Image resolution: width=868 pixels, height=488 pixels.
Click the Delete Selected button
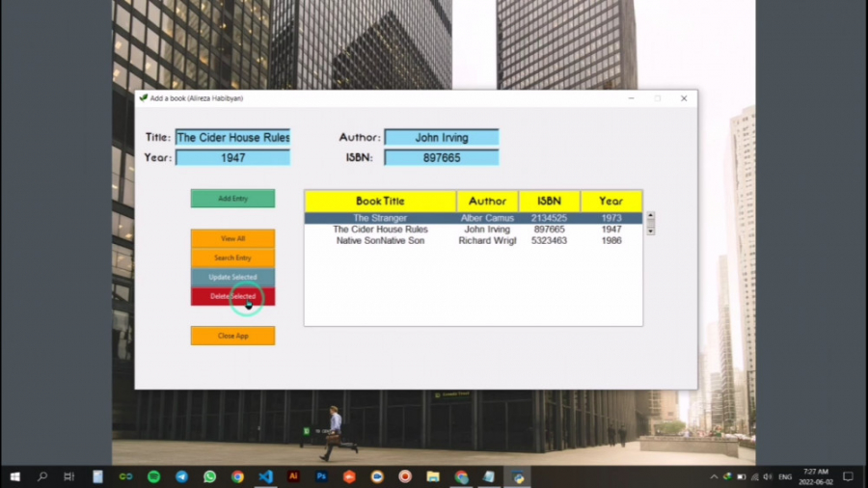coord(232,297)
